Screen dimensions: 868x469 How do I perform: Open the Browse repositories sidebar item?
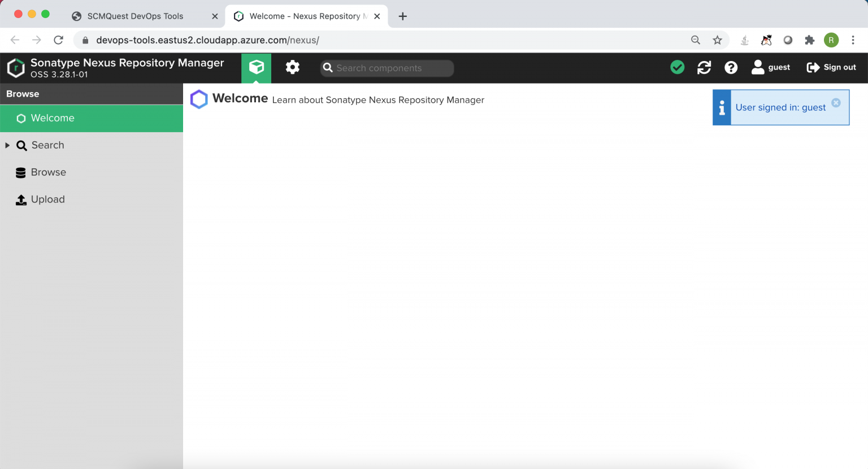(49, 172)
